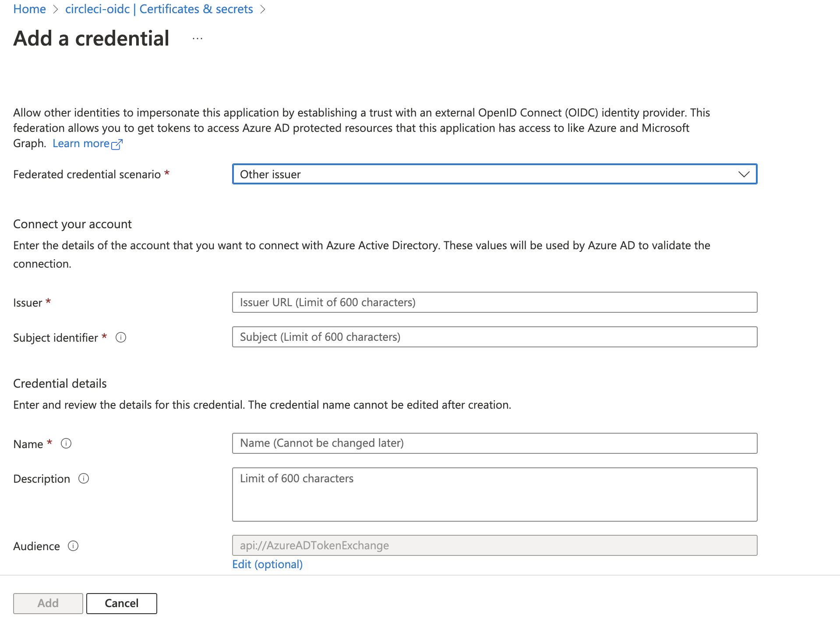The height and width of the screenshot is (622, 840).
Task: Focus the Subject identifier input field
Action: coord(494,337)
